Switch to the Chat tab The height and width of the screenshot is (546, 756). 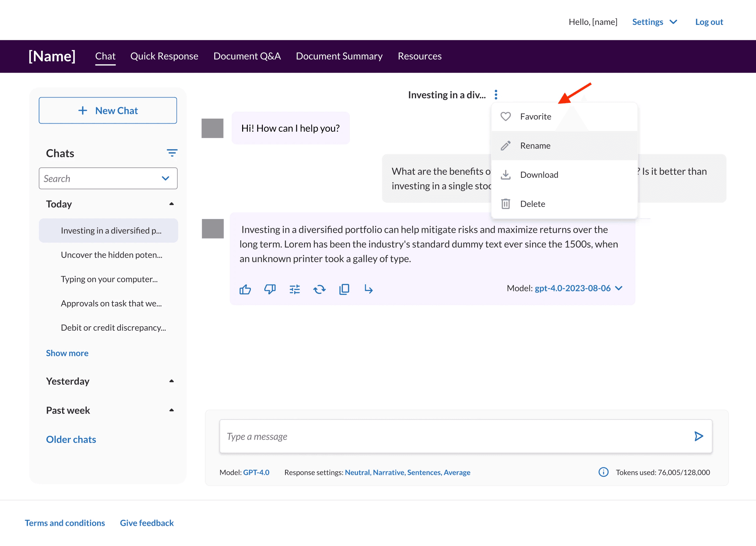105,56
